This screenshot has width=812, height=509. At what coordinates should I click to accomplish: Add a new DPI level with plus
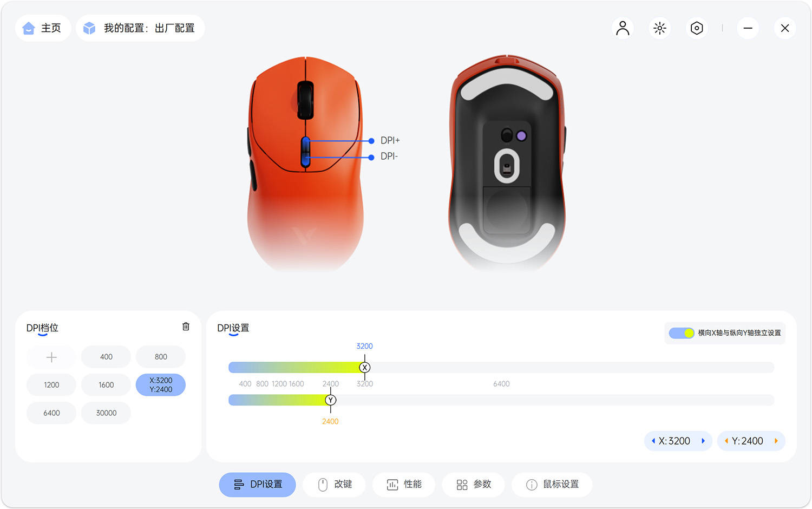click(51, 357)
